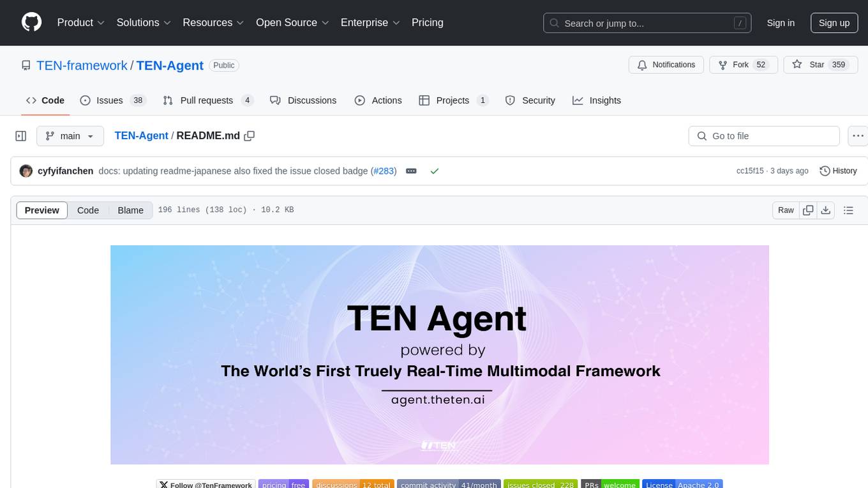Select the Preview view
The height and width of the screenshot is (488, 868).
click(42, 210)
